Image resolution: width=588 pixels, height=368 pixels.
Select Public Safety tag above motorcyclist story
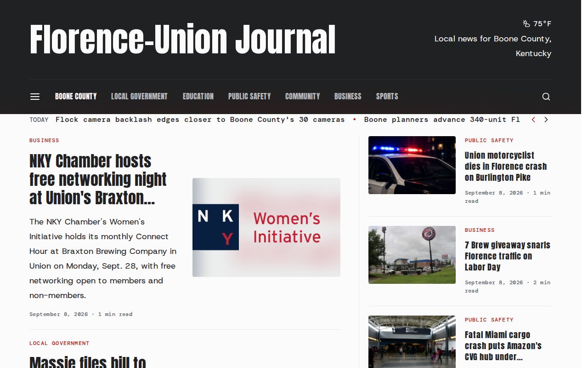click(489, 140)
